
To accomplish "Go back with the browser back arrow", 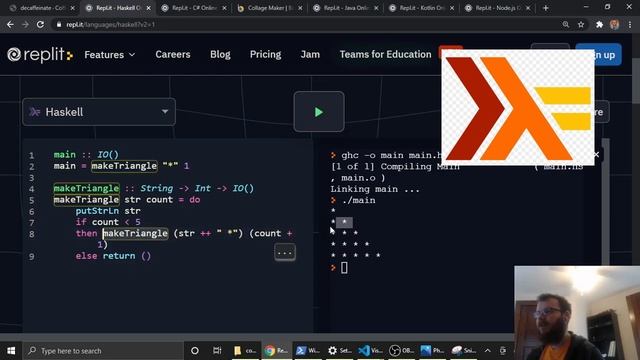I will [x=10, y=24].
